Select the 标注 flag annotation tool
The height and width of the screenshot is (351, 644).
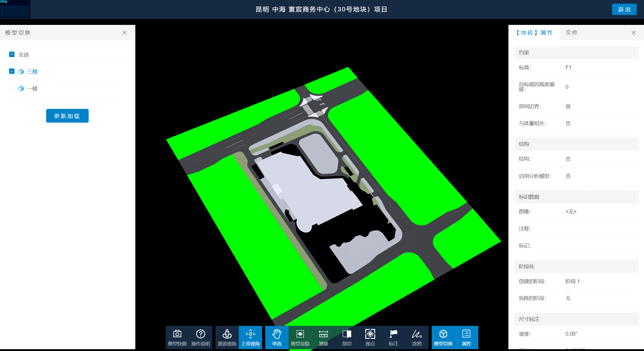[394, 338]
